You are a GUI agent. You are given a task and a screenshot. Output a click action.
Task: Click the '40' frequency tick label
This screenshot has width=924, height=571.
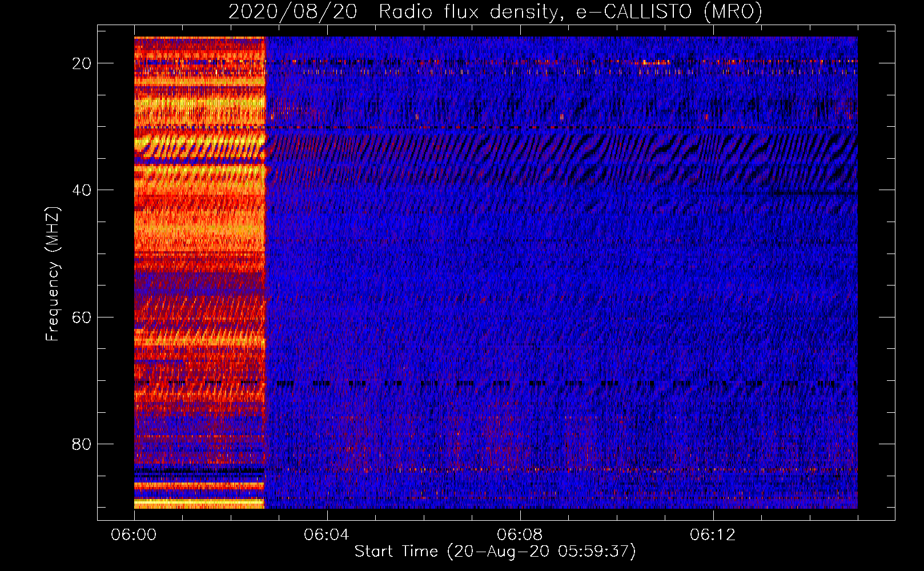tap(82, 190)
